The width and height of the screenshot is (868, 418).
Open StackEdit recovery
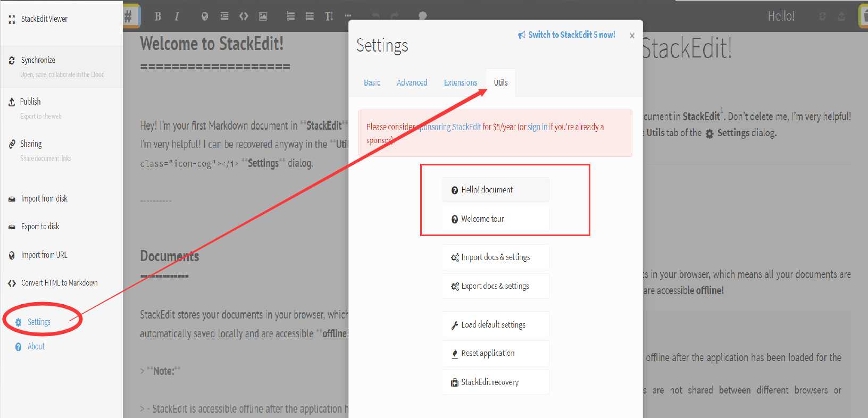pos(495,382)
